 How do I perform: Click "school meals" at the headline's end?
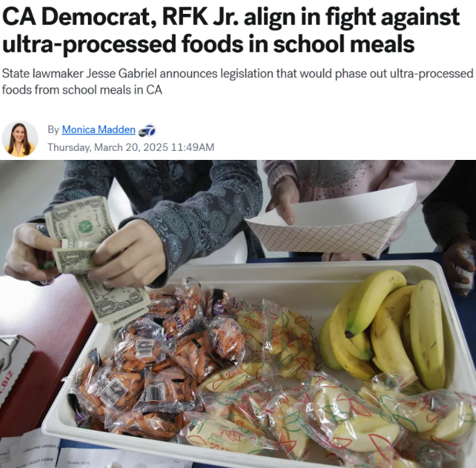point(344,44)
